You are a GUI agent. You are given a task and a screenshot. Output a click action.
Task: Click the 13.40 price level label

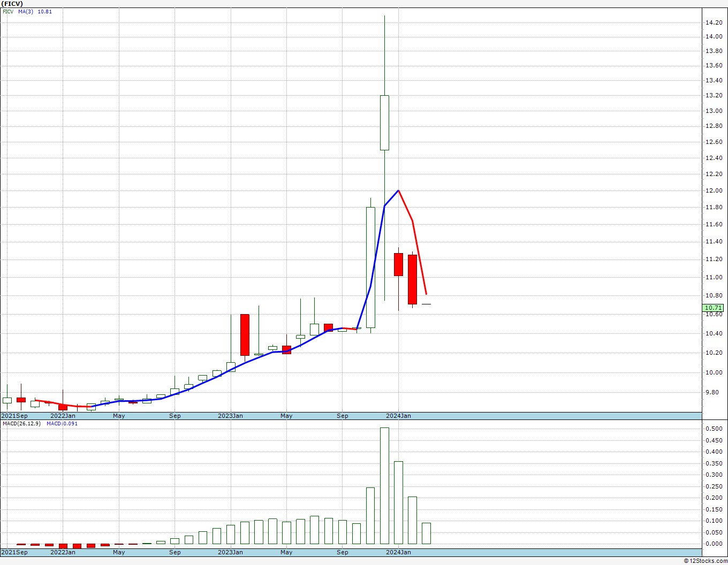point(714,81)
